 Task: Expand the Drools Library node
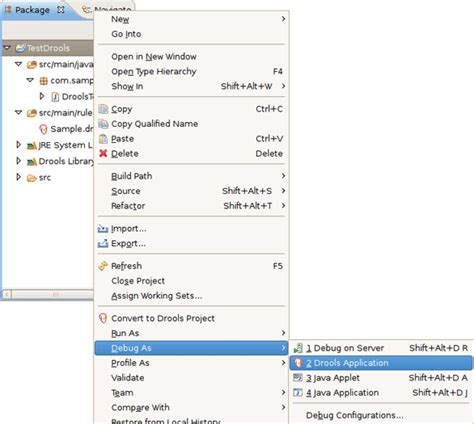click(19, 161)
